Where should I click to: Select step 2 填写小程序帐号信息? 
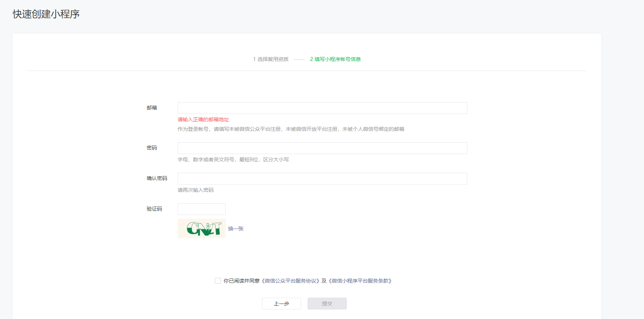(335, 59)
